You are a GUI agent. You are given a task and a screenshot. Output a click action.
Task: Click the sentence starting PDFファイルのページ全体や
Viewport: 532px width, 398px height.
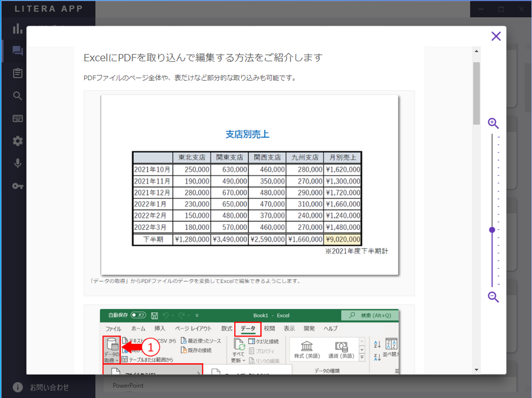click(190, 78)
